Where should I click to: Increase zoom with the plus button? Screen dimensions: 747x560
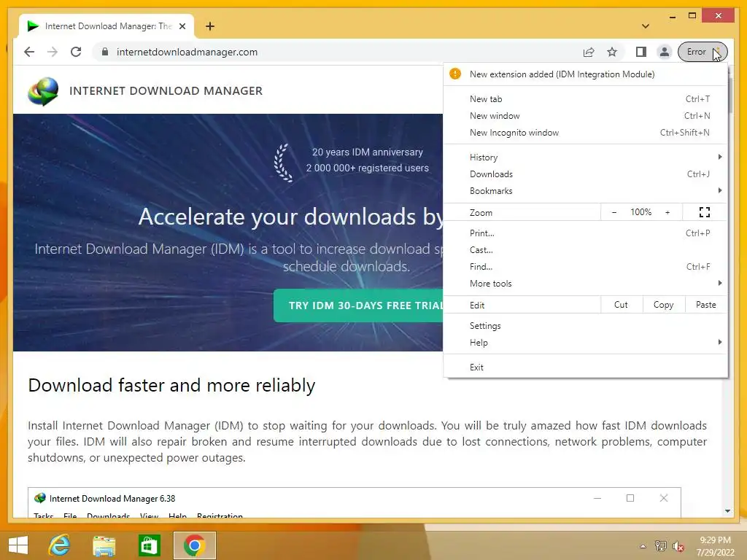pyautogui.click(x=667, y=212)
